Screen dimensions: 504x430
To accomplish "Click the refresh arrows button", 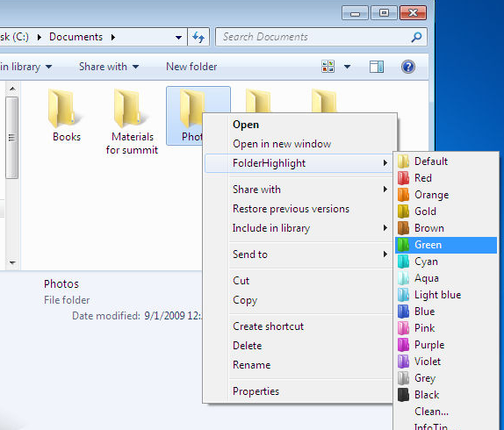I will click(x=198, y=37).
